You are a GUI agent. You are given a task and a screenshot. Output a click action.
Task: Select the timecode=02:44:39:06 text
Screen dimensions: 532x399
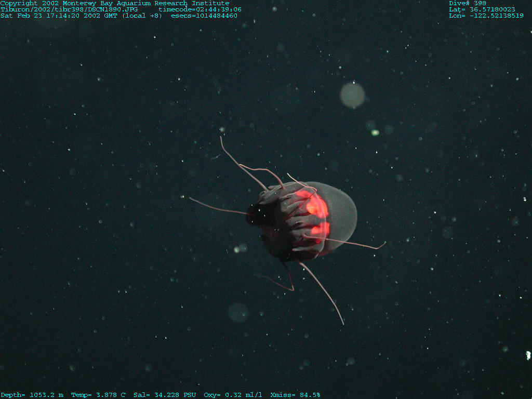pyautogui.click(x=200, y=9)
